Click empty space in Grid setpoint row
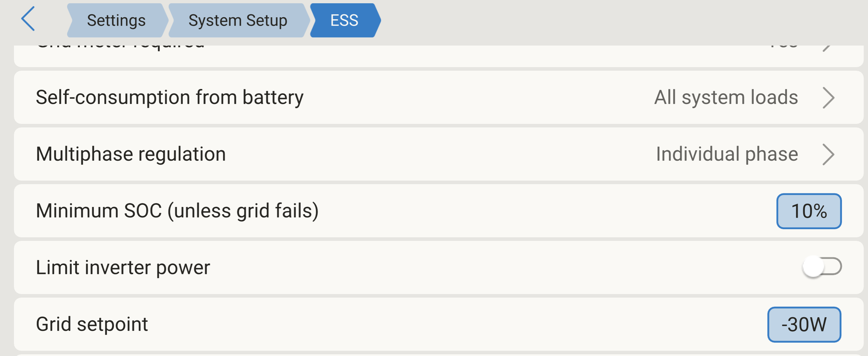Viewport: 868px width, 356px height. click(438, 324)
